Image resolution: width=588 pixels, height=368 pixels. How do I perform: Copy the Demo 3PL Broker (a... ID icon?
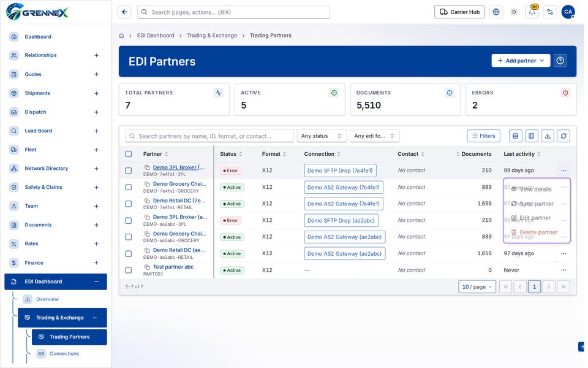click(147, 217)
